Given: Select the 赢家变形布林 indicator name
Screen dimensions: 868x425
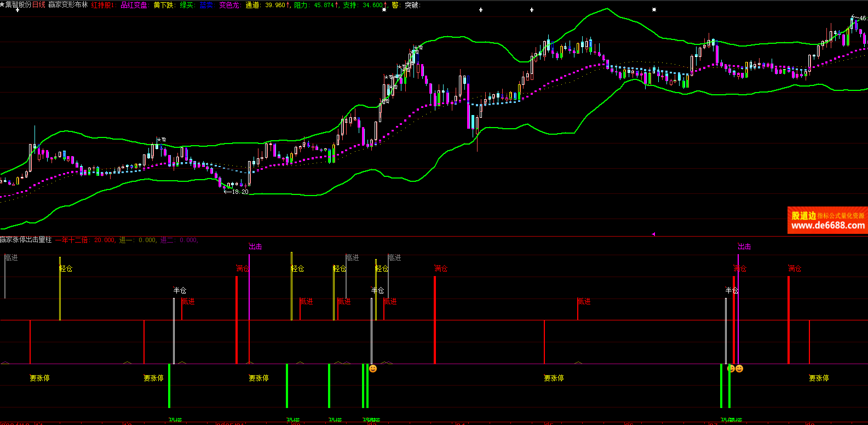Looking at the screenshot, I should (x=68, y=5).
